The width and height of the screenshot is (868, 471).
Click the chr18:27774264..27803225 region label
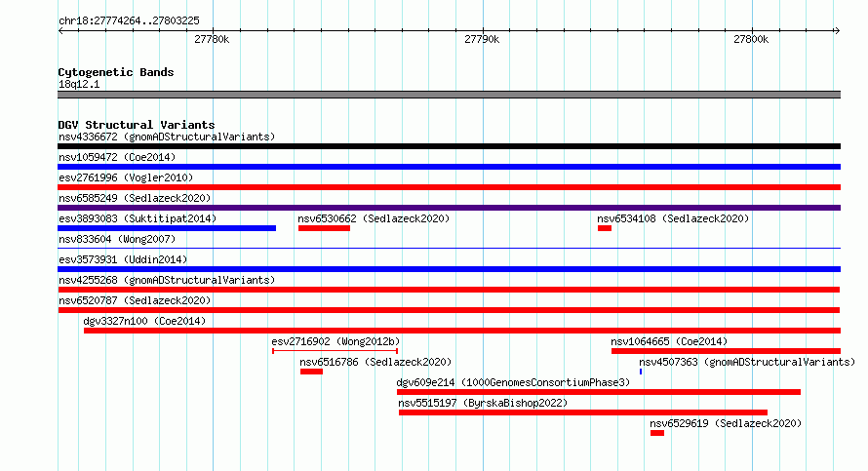coord(129,21)
